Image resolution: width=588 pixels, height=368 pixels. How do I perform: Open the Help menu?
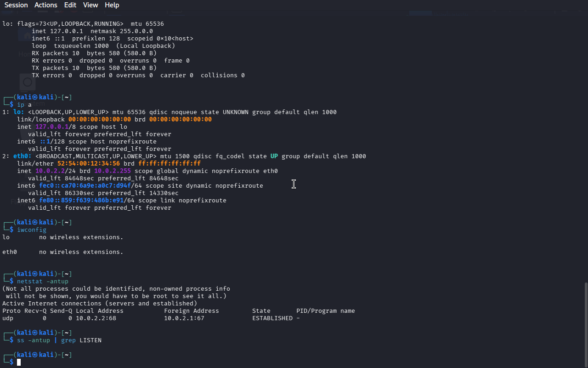112,5
